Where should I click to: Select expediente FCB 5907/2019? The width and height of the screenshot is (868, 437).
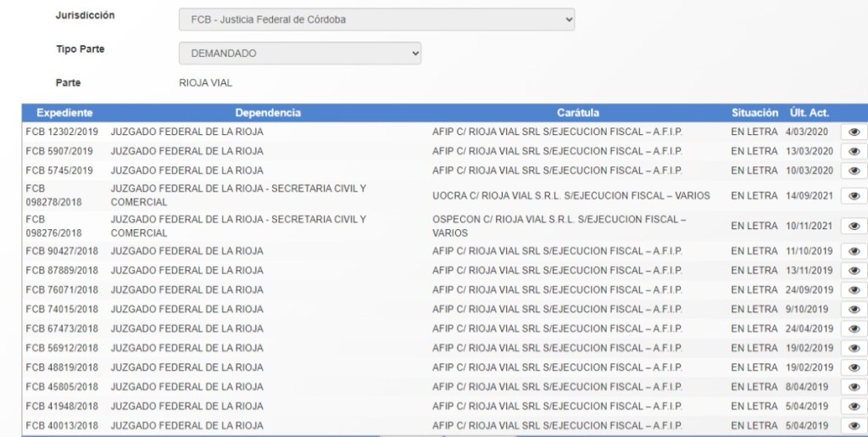click(59, 151)
